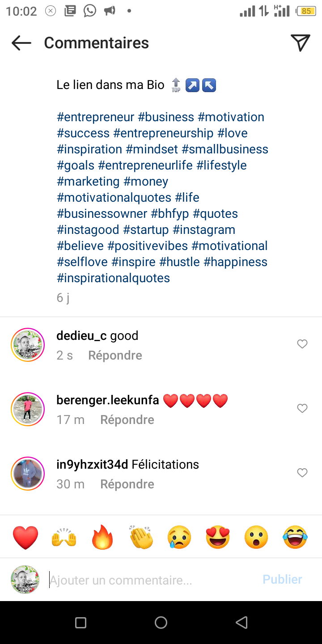Like in9yhzxit34d's Félicitations comment

pyautogui.click(x=302, y=473)
